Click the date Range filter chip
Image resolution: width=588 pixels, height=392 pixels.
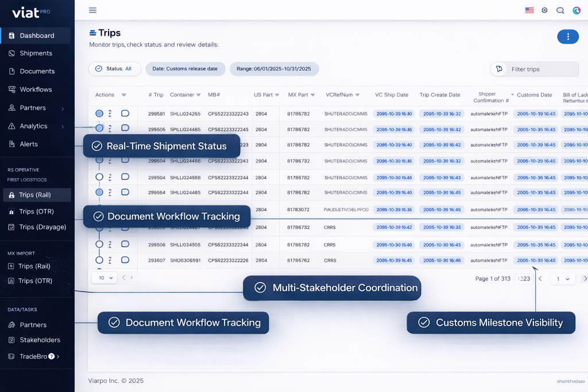(x=274, y=69)
